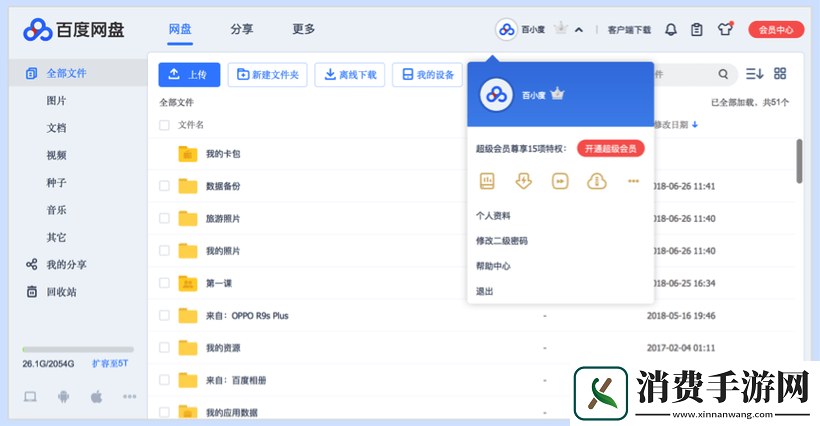The image size is (820, 426).
Task: Collapse the 百小度 user menu chevron
Action: click(579, 30)
